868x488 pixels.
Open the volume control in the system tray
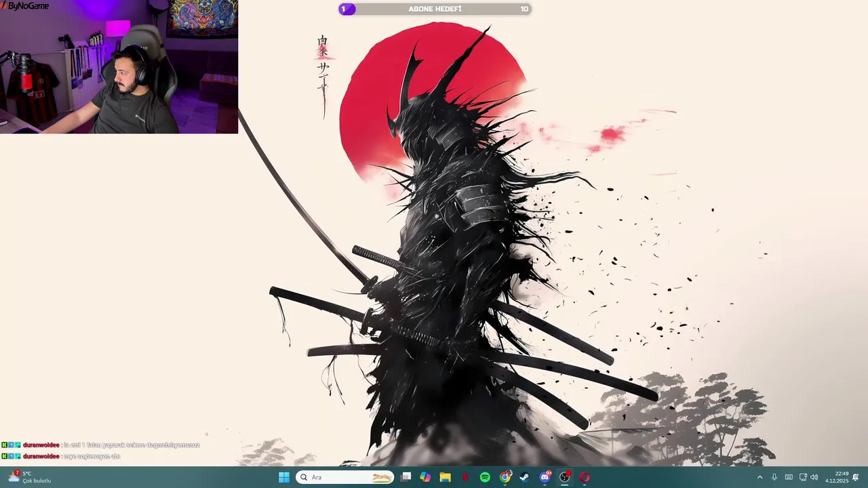click(814, 477)
